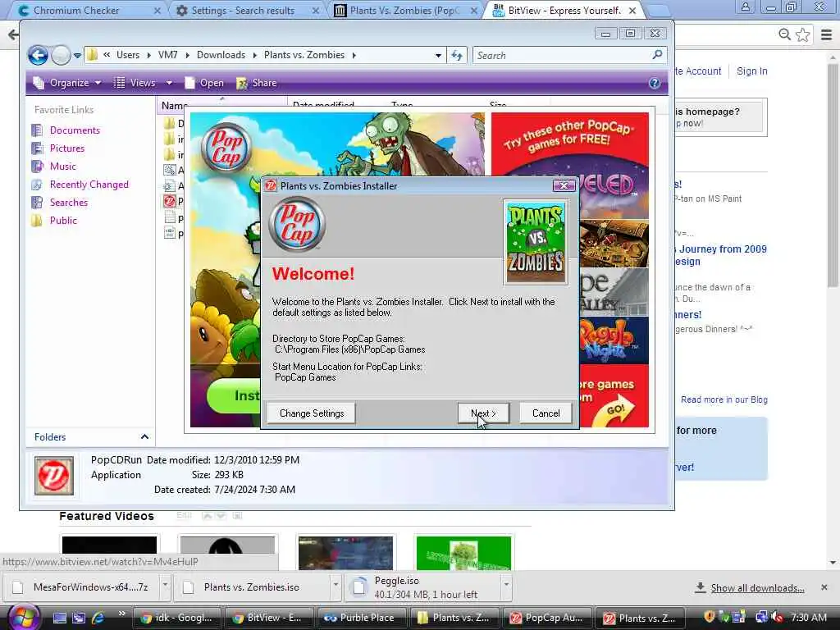The image size is (840, 630).
Task: Click the PopCap logo in installer dialog
Action: tap(297, 225)
